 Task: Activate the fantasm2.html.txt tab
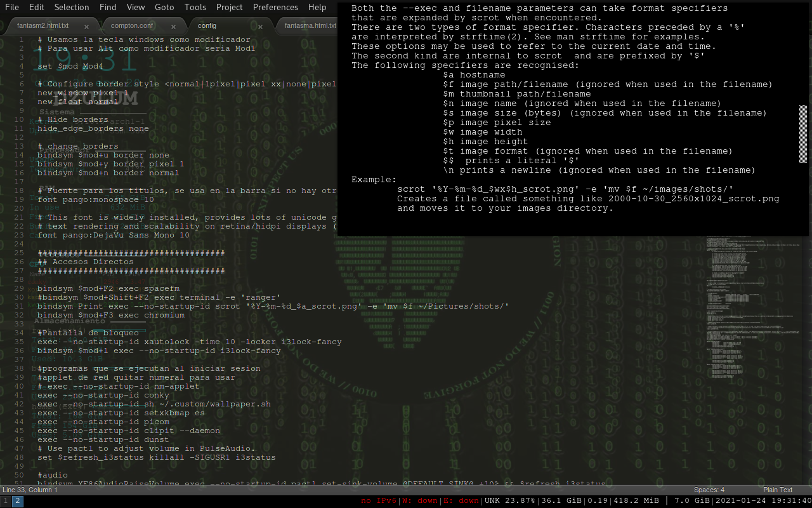pos(43,26)
